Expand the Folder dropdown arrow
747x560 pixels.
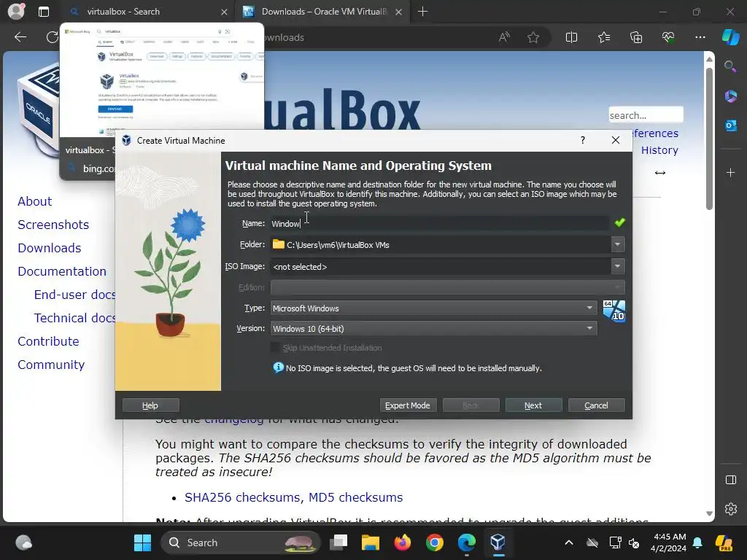coord(617,244)
